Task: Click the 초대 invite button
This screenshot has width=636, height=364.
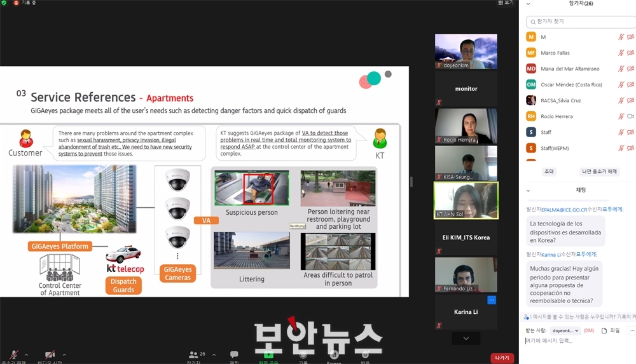Action: [x=549, y=172]
